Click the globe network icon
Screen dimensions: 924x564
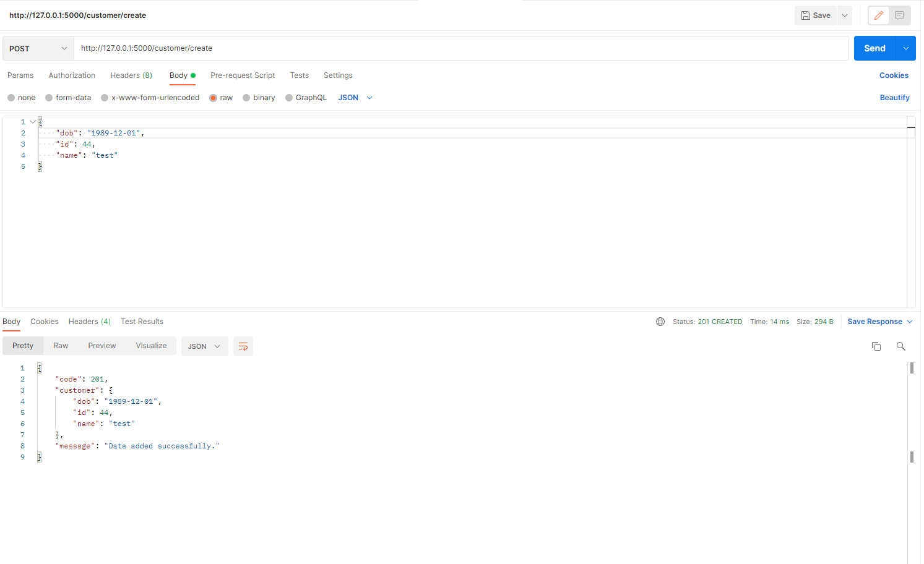click(660, 322)
